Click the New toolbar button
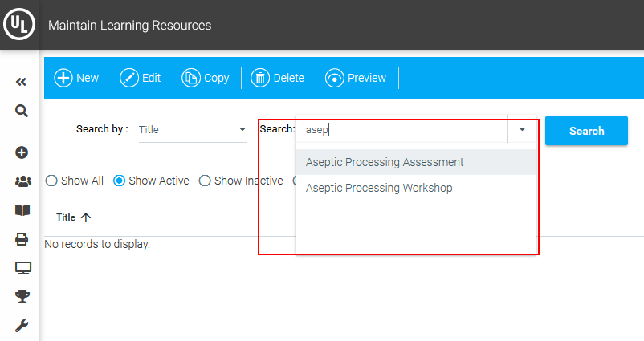Viewport: 644px width, 341px height. pos(76,78)
